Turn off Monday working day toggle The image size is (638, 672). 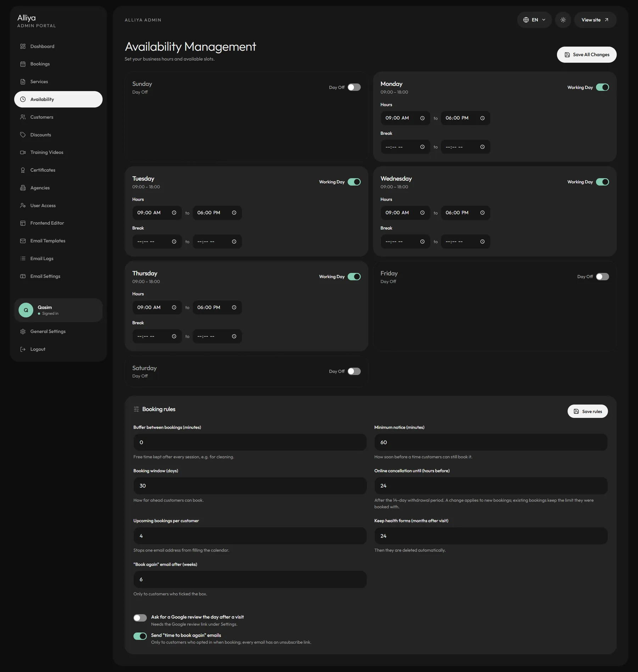coord(602,87)
